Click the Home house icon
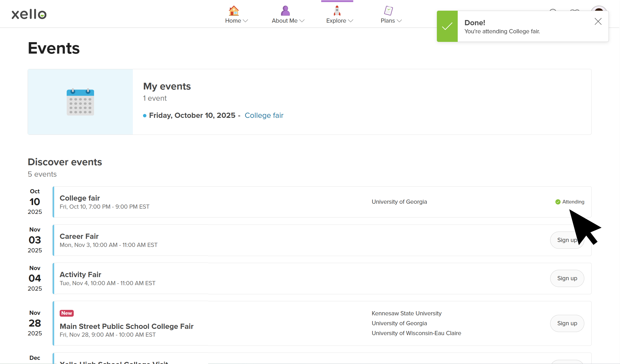This screenshot has width=620, height=364. [233, 11]
